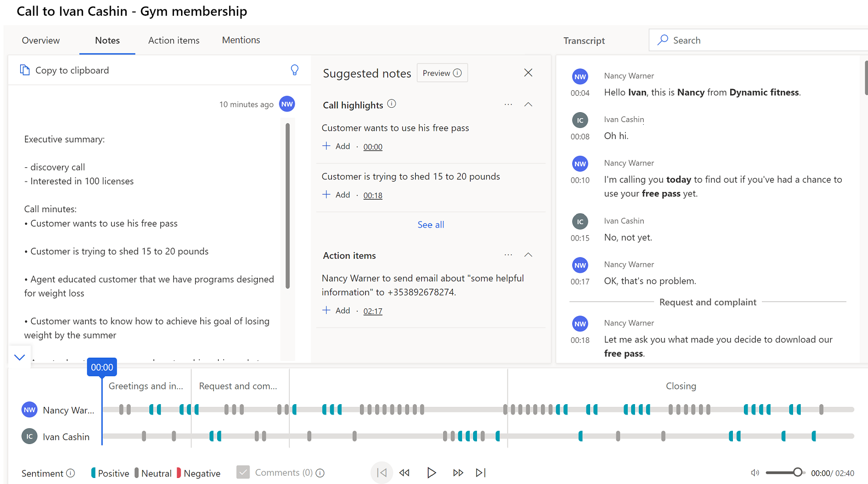Screen dimensions: 868x484
Task: Click the NW avatar at 00:04 in transcript
Action: click(580, 77)
